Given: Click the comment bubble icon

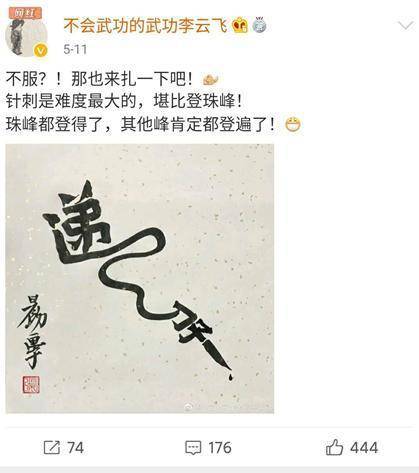Looking at the screenshot, I should 193,448.
